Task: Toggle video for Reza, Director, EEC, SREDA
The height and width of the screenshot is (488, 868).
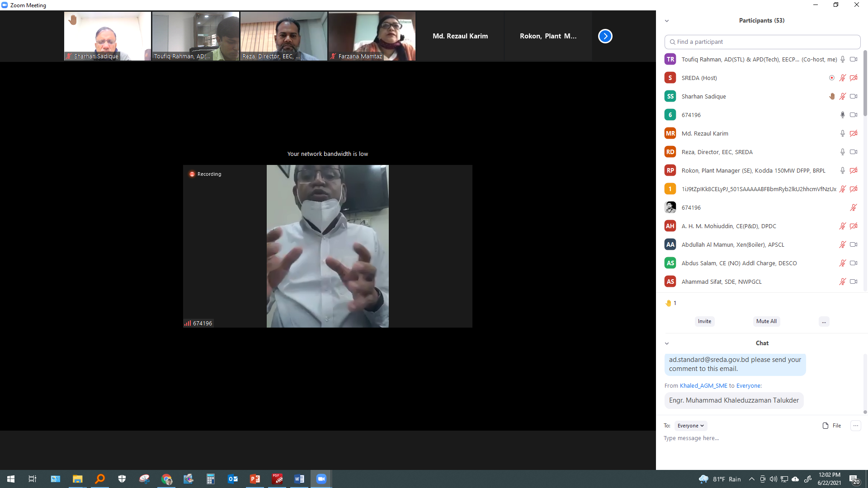Action: point(854,152)
